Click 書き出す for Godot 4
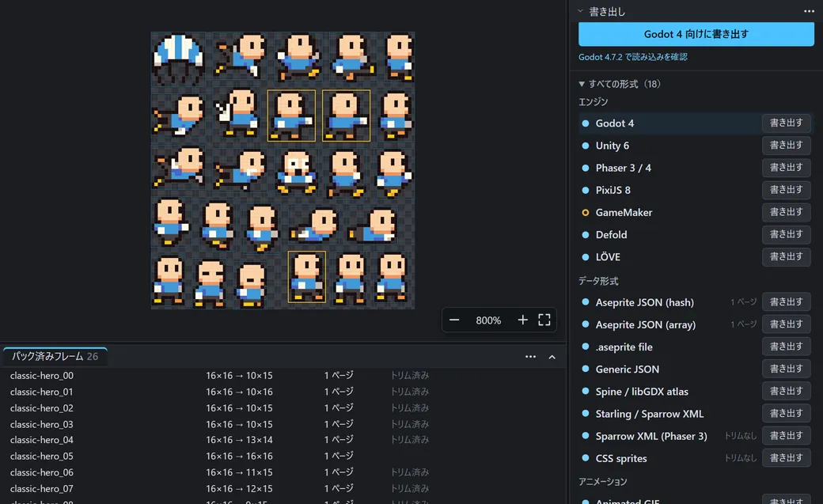Screen dimensions: 823x504 pos(787,123)
